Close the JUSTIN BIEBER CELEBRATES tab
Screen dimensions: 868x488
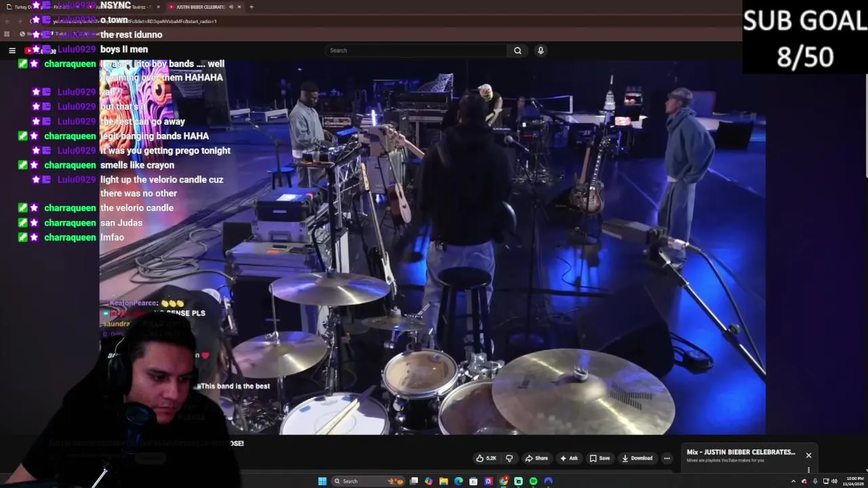[x=239, y=7]
